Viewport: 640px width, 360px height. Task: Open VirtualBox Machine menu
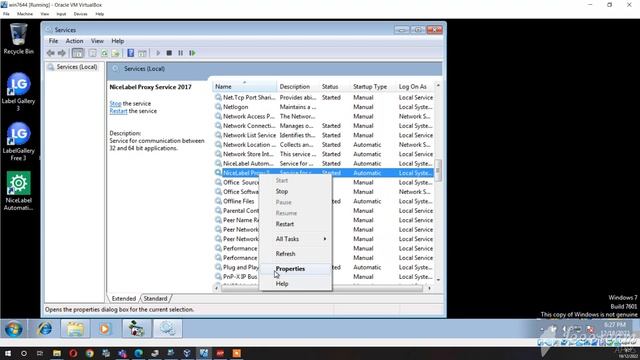[x=25, y=14]
